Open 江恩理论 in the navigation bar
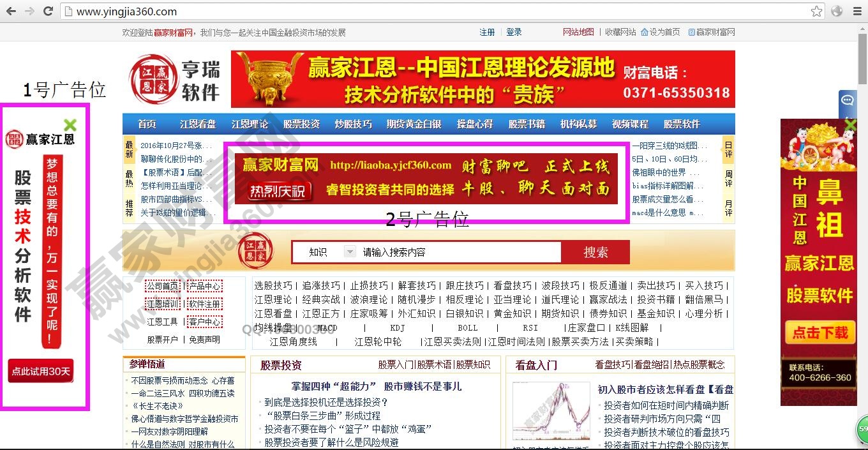This screenshot has width=868, height=450. point(250,124)
